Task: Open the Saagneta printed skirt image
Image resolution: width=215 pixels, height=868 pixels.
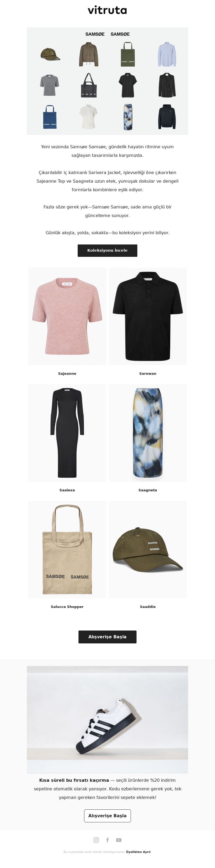Action: pos(148,433)
